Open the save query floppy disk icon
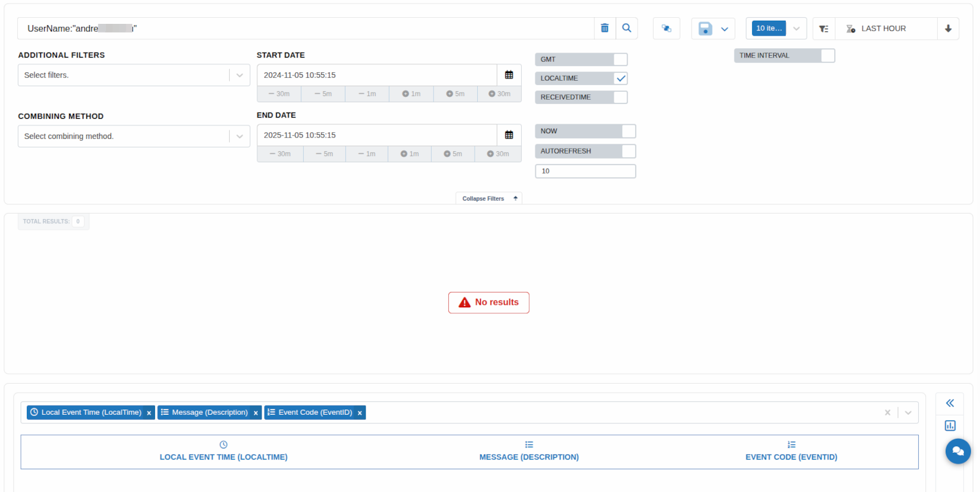This screenshot has width=980, height=492. tap(705, 29)
